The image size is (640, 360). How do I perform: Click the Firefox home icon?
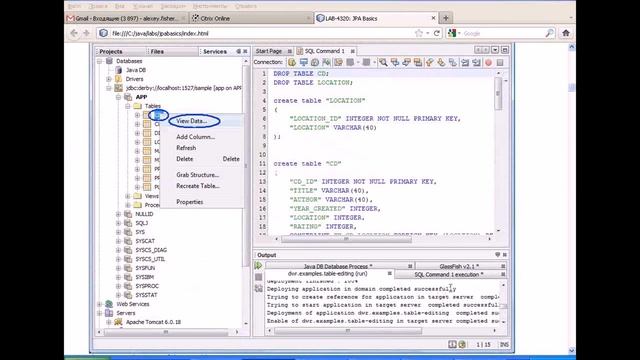click(x=566, y=33)
